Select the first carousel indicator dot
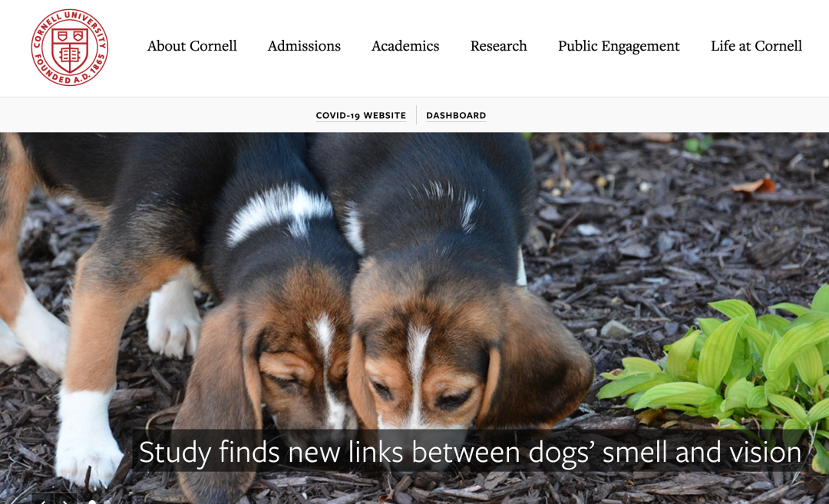This screenshot has height=504, width=829. 92,502
